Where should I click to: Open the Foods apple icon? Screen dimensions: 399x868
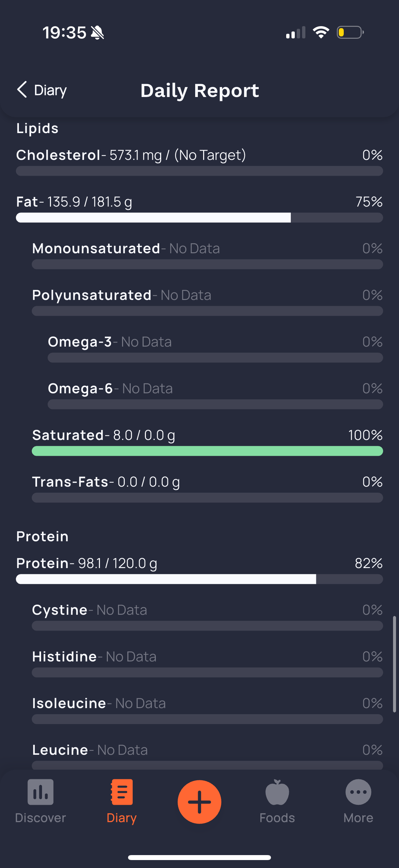[277, 792]
